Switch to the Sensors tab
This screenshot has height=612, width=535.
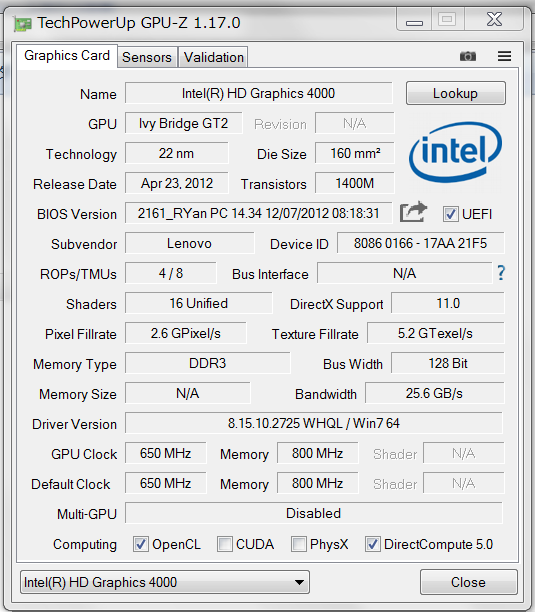[147, 57]
